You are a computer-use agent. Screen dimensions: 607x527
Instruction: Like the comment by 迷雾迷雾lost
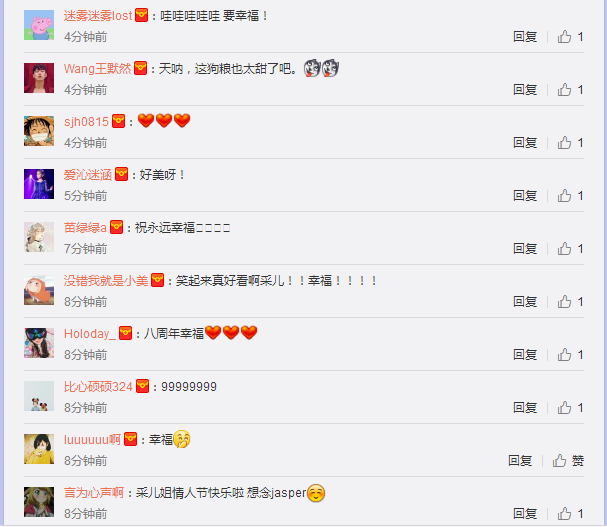[570, 37]
